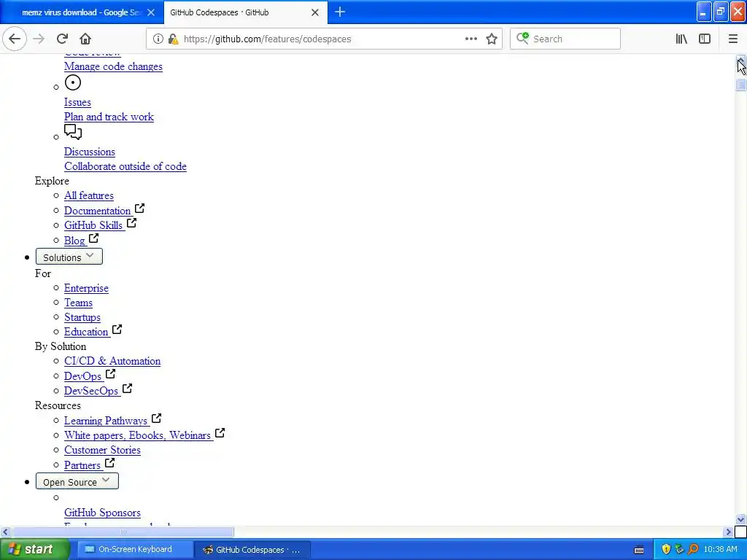Open the GitHub Skills link
The width and height of the screenshot is (747, 560).
pyautogui.click(x=93, y=226)
